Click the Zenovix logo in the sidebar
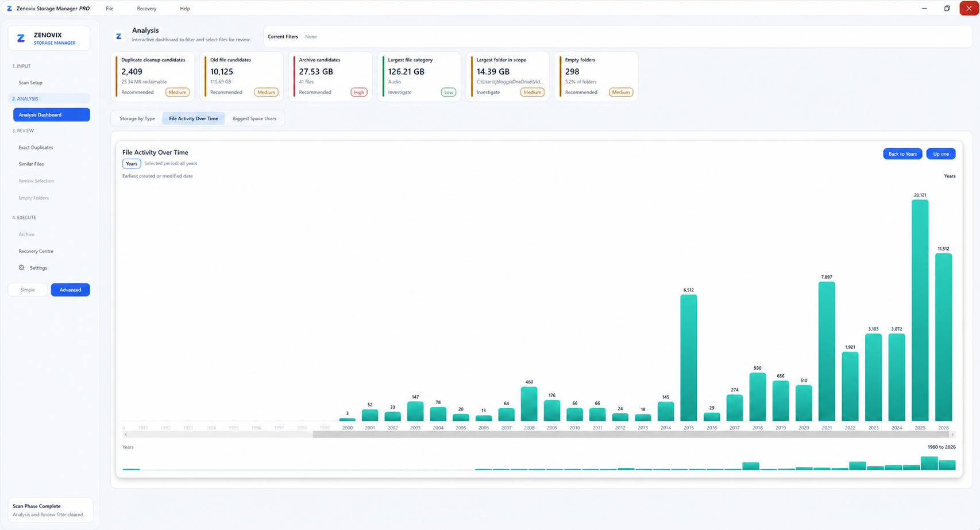The image size is (980, 530). pos(21,39)
